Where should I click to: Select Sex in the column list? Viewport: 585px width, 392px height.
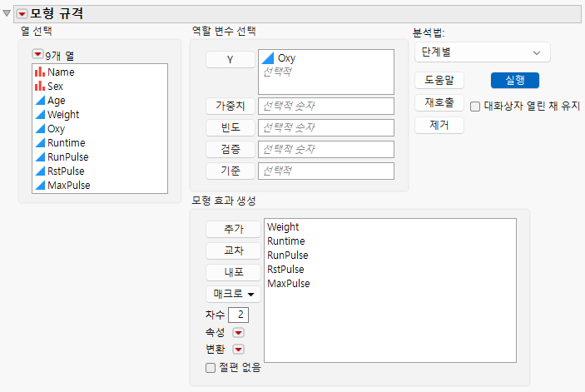tap(55, 87)
